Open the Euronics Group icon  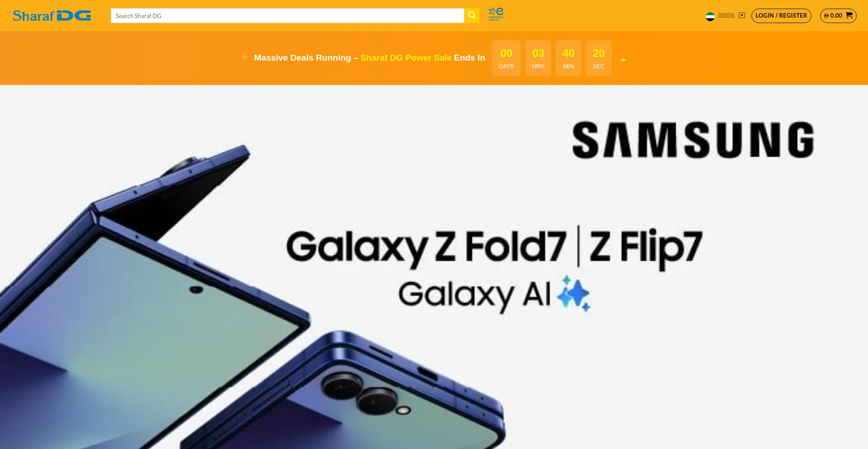(496, 14)
